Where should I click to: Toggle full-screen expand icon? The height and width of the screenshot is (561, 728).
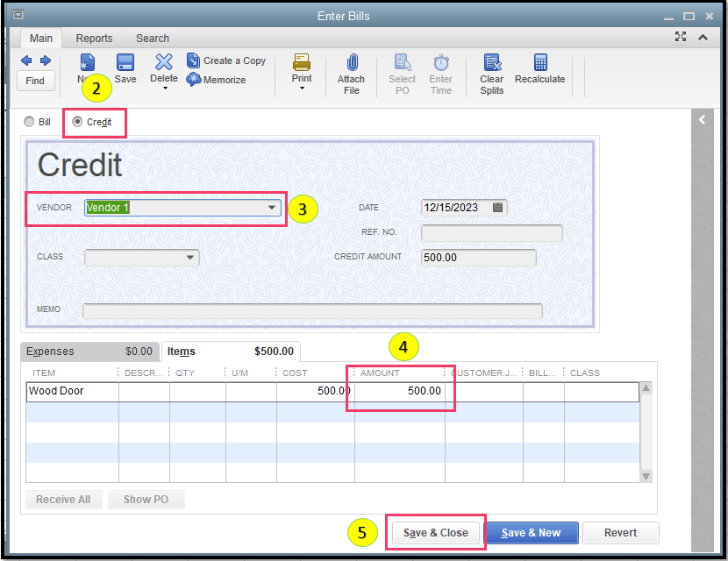[681, 37]
